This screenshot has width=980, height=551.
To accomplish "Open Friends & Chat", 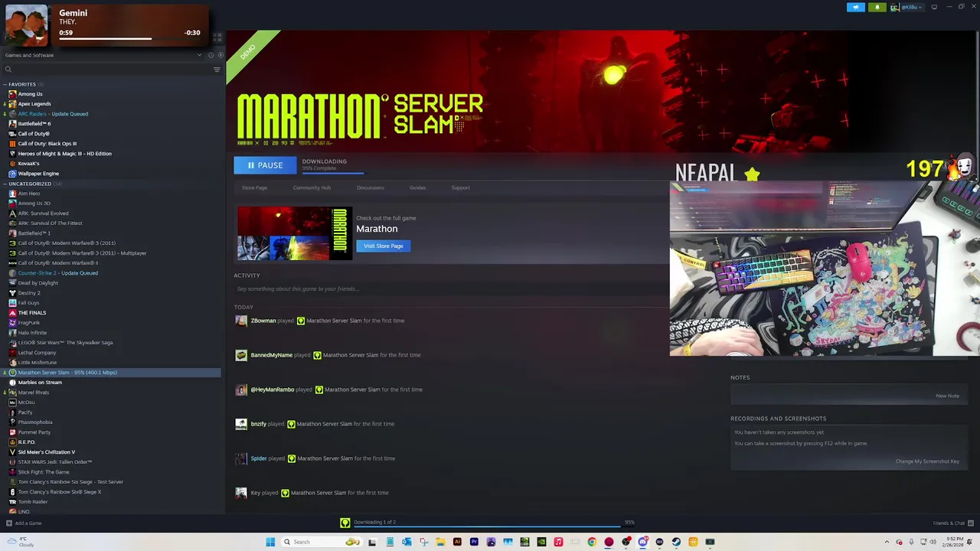I will click(952, 523).
